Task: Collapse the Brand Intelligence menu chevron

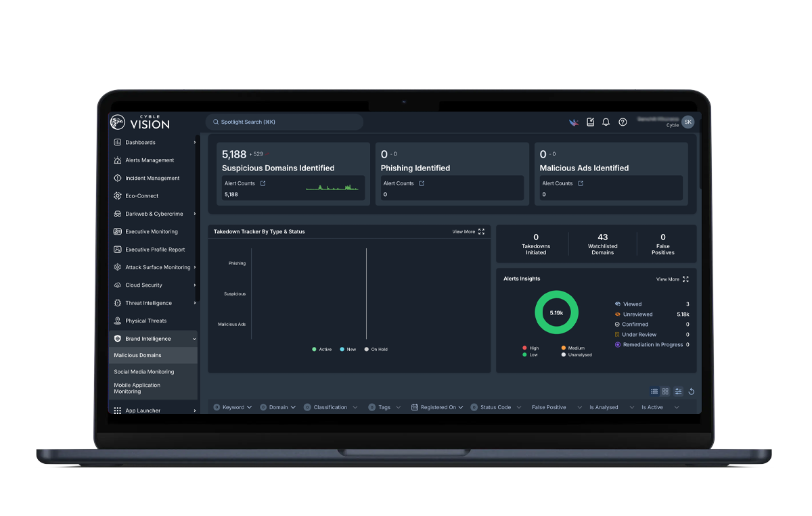Action: pos(194,339)
